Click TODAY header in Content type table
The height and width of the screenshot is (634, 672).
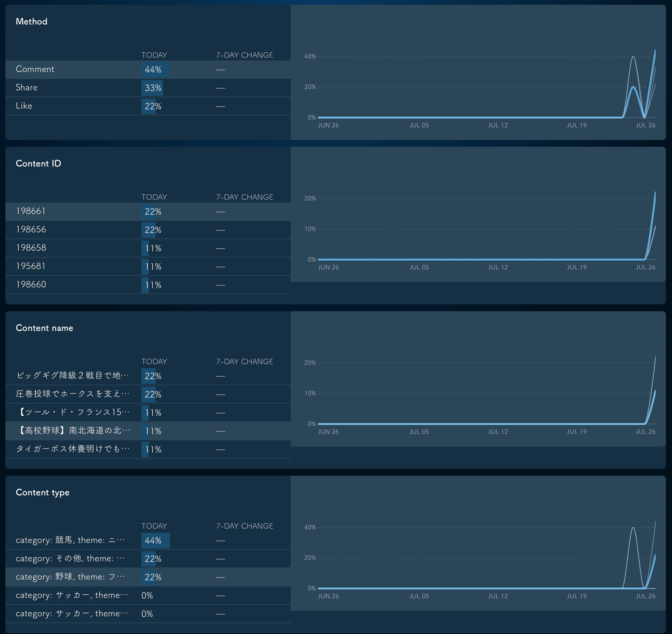point(154,526)
